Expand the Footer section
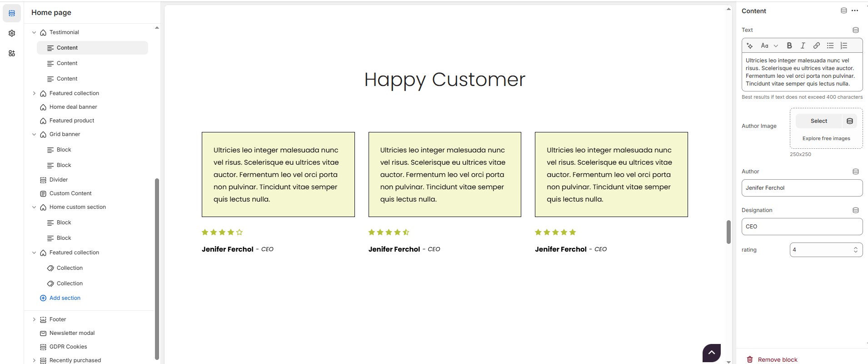The width and height of the screenshot is (868, 364). coord(34,319)
